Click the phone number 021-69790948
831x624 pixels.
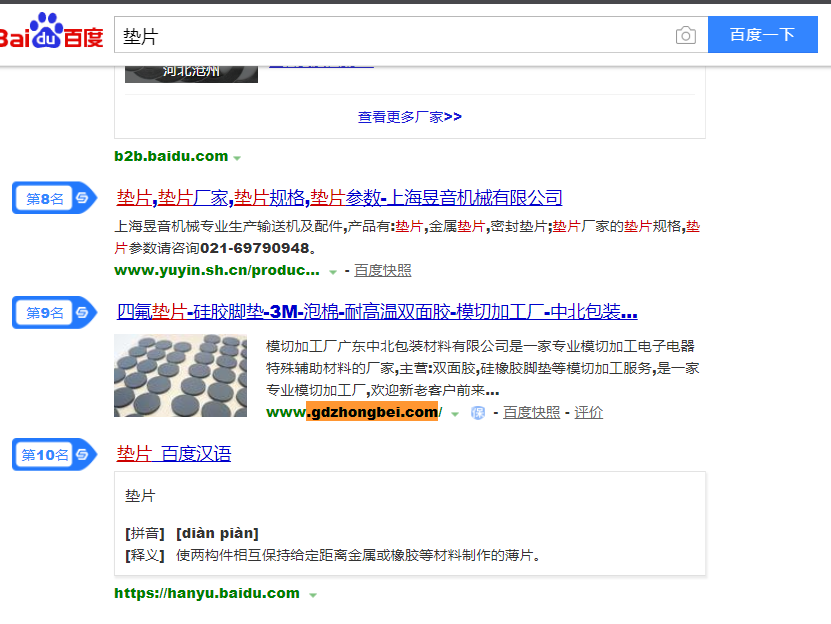point(254,248)
